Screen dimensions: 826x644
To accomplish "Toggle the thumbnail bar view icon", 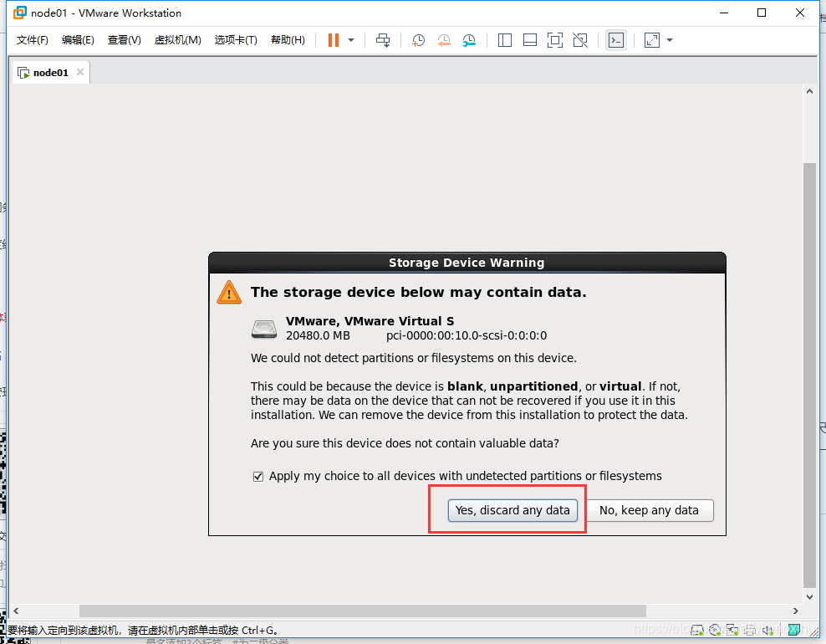I will (530, 40).
